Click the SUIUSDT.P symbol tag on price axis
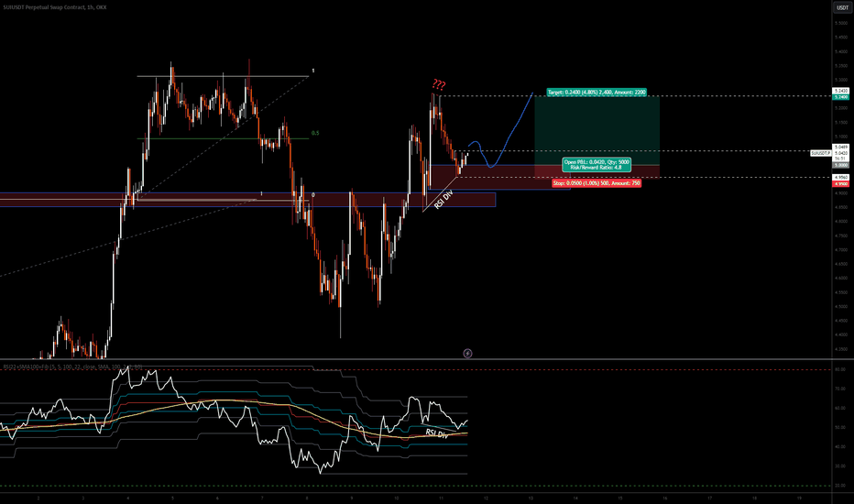The image size is (854, 504). (821, 153)
